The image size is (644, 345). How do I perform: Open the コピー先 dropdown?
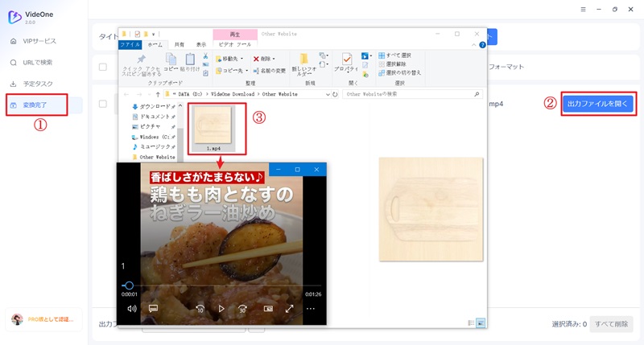pos(232,71)
